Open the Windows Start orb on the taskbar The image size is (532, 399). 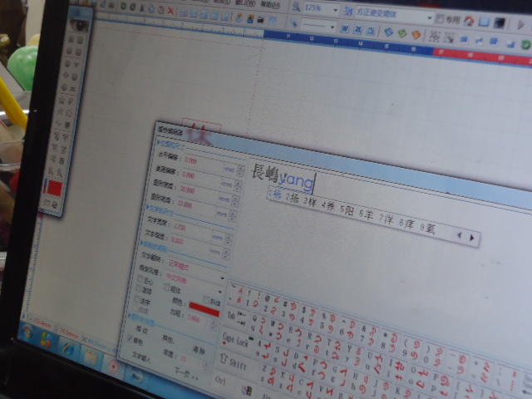click(x=27, y=332)
